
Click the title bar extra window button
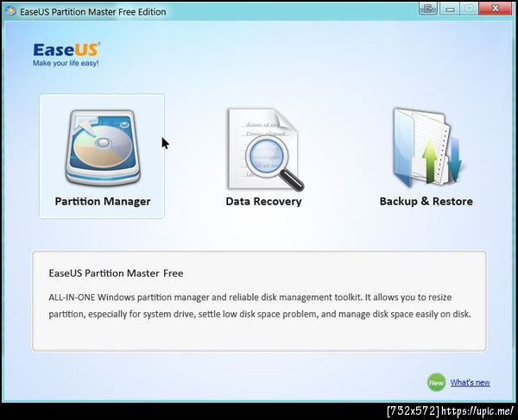point(428,9)
